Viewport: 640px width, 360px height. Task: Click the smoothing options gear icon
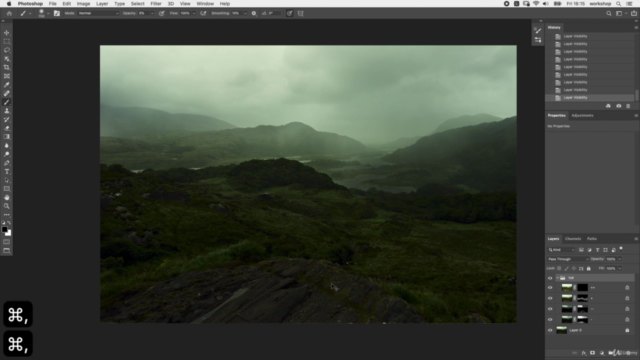(x=254, y=13)
